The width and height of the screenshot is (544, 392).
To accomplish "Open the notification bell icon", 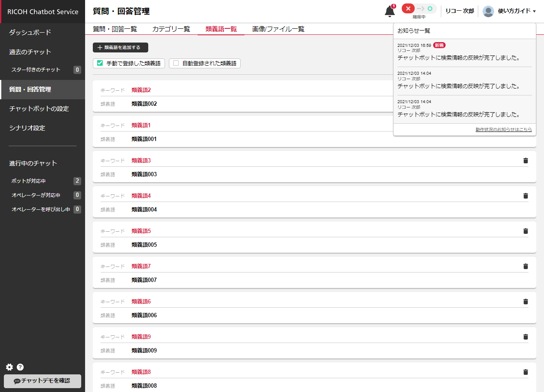I will pos(390,11).
